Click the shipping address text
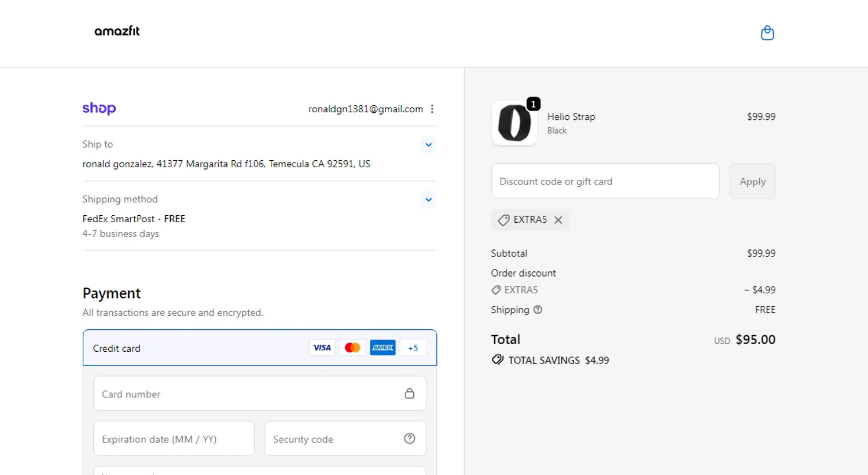868x475 pixels. [226, 164]
